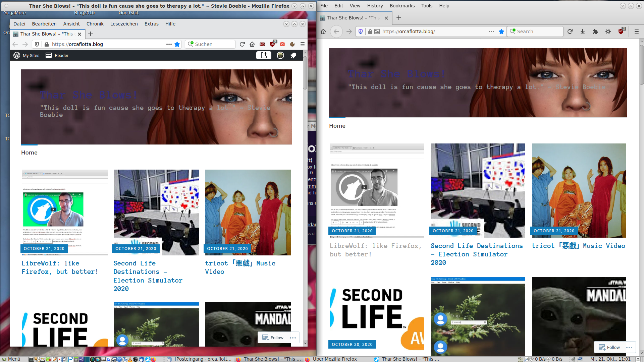The width and height of the screenshot is (644, 362).
Task: Open page actions dots in the left address bar
Action: (x=169, y=44)
